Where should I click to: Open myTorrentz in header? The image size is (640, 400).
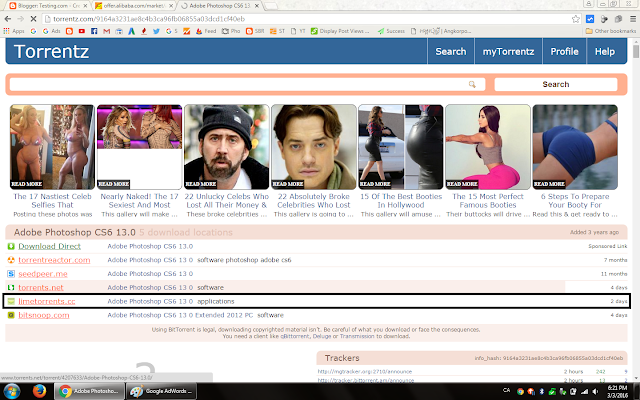(508, 51)
